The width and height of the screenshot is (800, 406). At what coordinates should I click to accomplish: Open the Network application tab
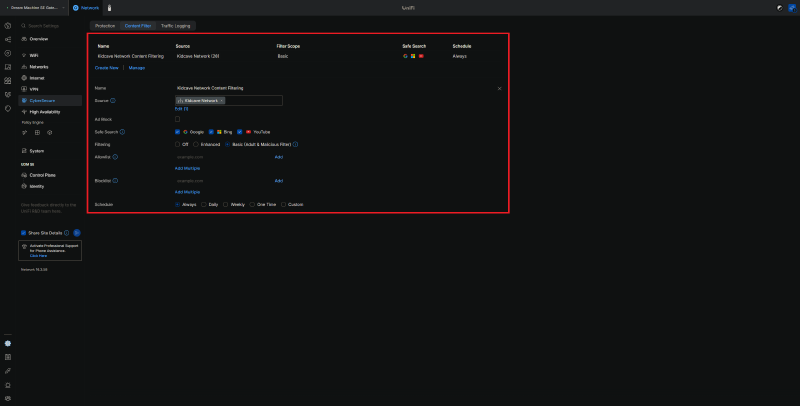pos(86,8)
